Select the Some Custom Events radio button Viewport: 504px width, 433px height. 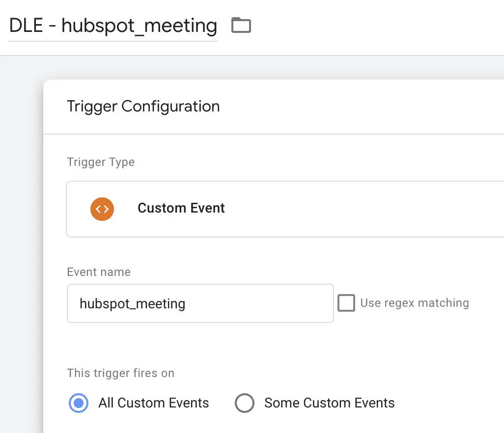pos(245,403)
